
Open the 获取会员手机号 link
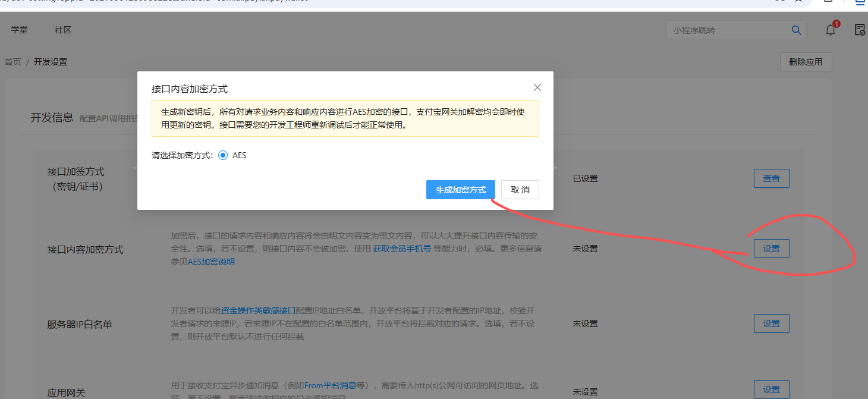tap(401, 249)
